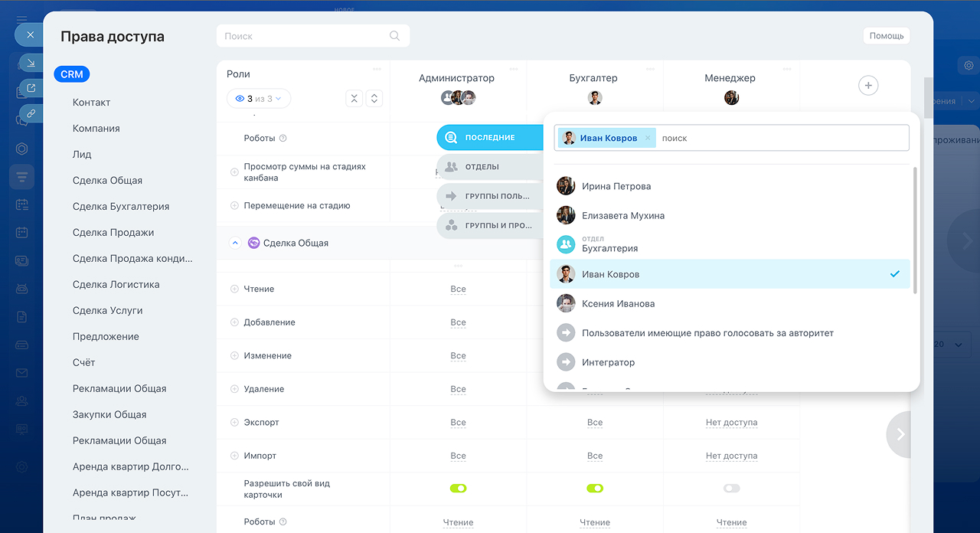Click the expand-all rows icon in Роли header

(x=374, y=99)
